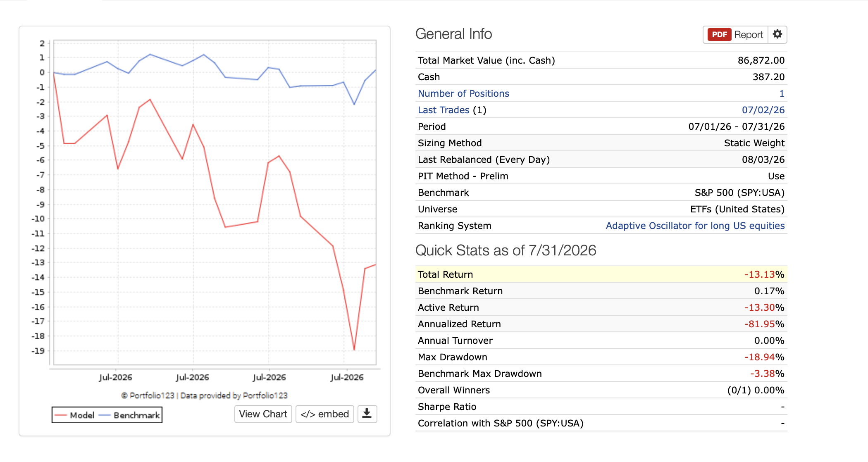Toggle the Benchmark series in the legend
Screen dimensions: 868x462
136,415
